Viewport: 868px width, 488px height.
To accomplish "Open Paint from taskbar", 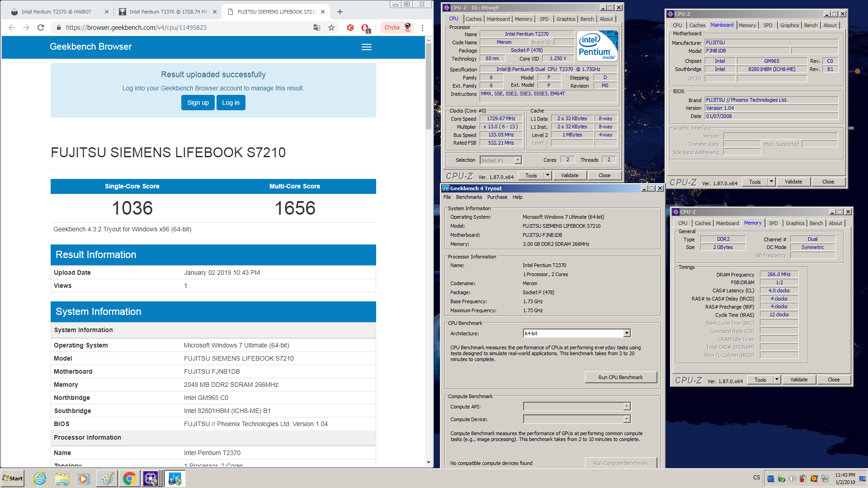I will point(106,479).
